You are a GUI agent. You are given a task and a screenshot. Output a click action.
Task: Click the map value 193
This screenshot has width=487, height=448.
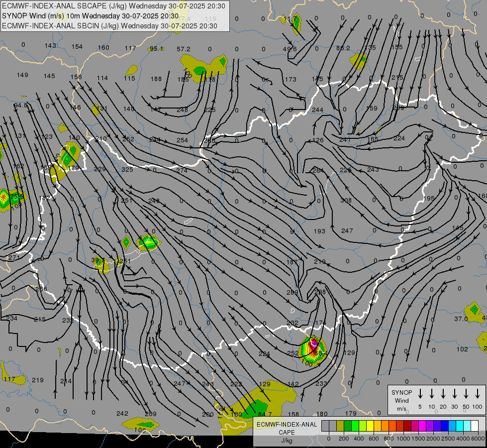tap(319, 231)
